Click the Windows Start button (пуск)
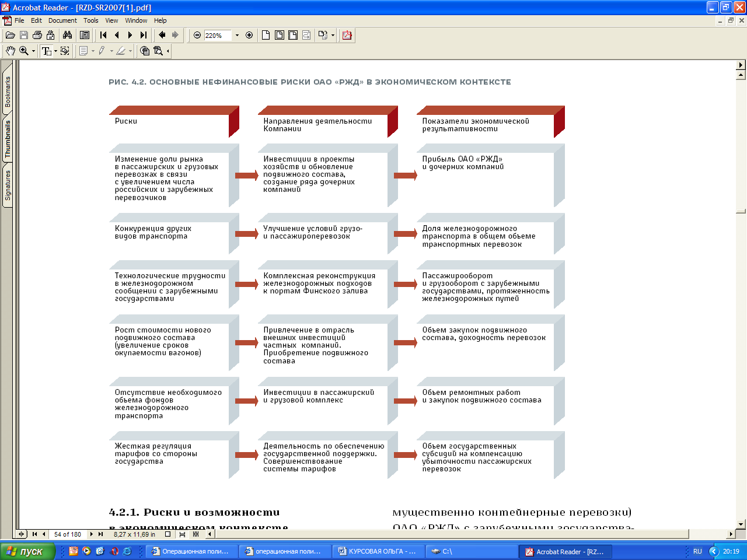The height and width of the screenshot is (560, 747). coord(27,551)
